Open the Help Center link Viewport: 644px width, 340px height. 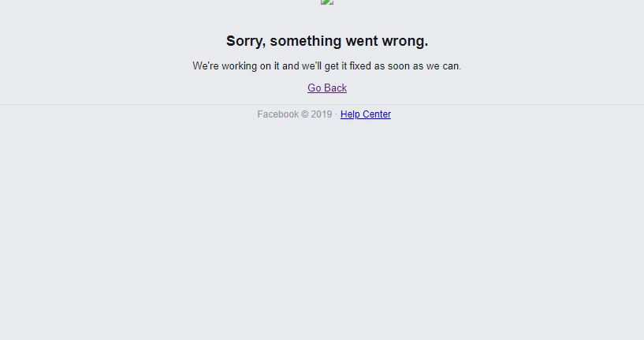pos(366,114)
